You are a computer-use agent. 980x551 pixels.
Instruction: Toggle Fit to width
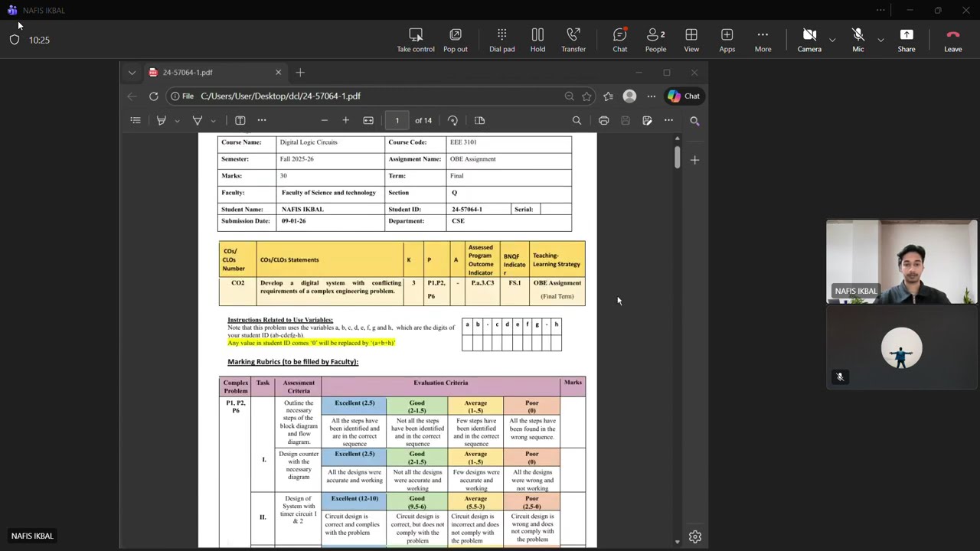pyautogui.click(x=368, y=120)
